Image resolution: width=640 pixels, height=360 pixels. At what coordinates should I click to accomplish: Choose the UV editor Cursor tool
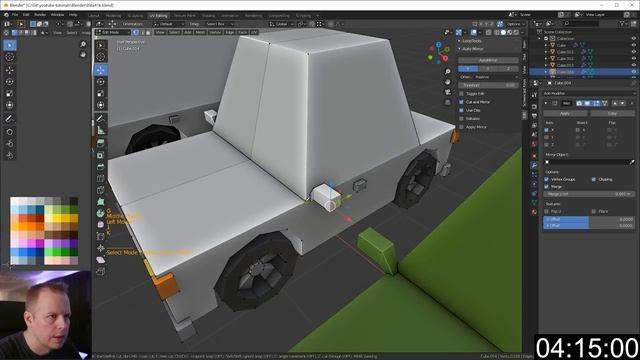[10, 57]
